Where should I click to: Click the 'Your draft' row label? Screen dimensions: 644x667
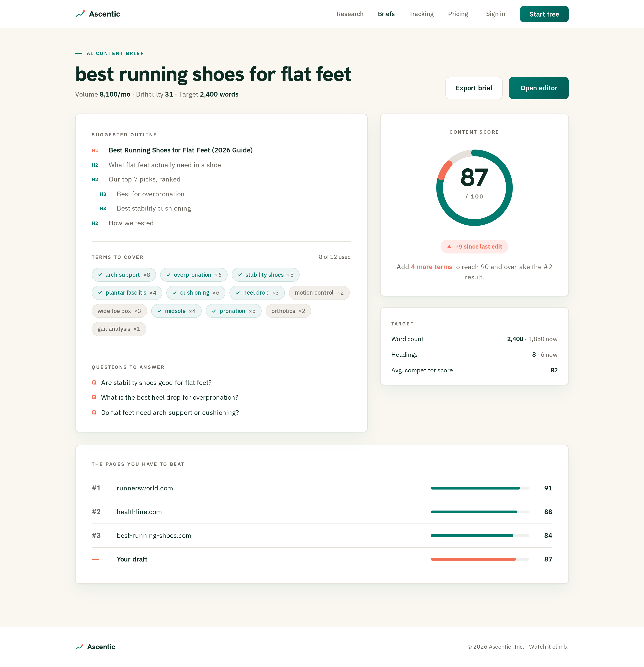[x=132, y=559]
